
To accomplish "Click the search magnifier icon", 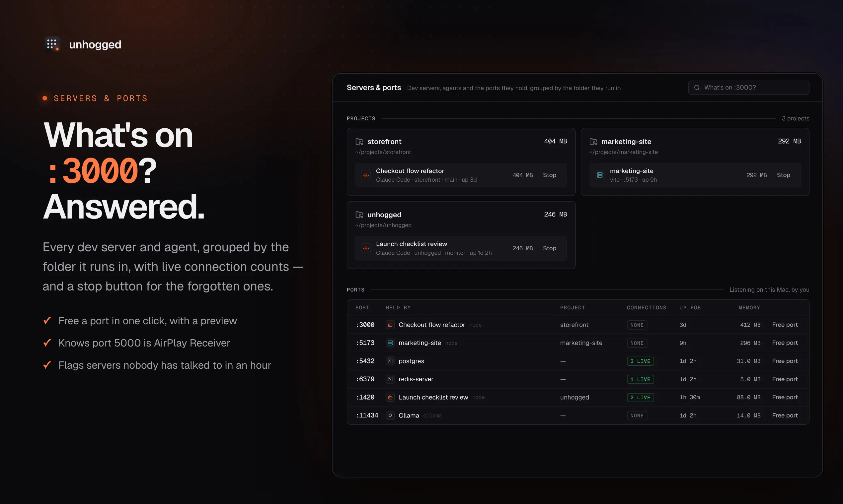I will 697,88.
